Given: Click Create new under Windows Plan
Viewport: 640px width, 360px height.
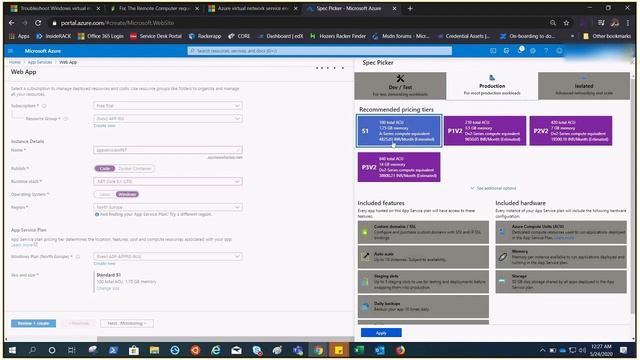Looking at the screenshot, I should point(104,264).
